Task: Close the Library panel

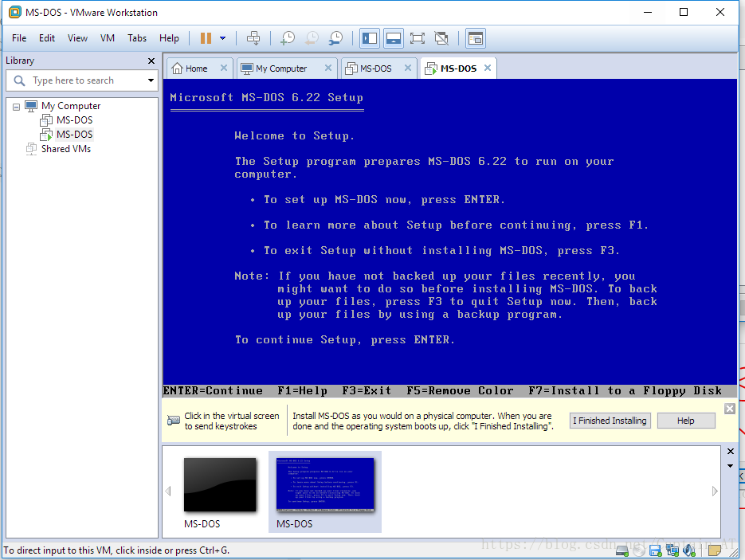Action: [x=151, y=61]
